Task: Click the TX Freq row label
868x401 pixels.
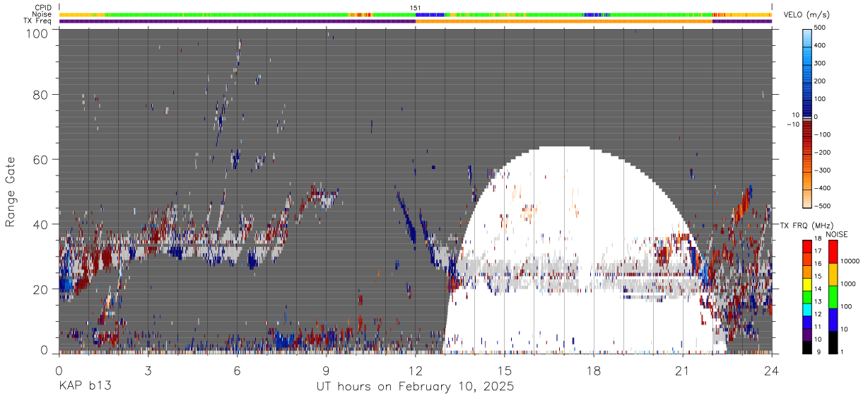Action: (x=38, y=21)
